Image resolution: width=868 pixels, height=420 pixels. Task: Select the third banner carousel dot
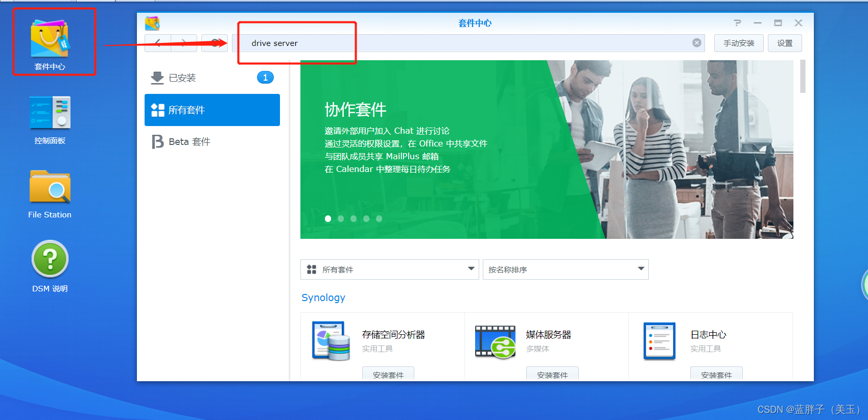(354, 218)
